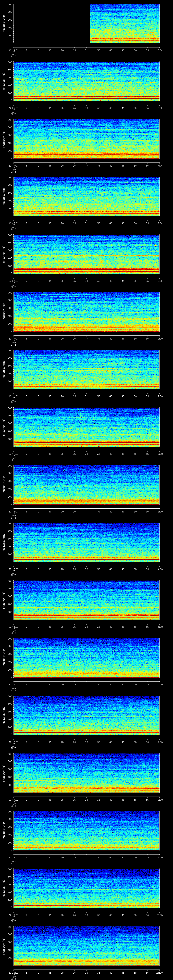Click the 22:13:00 start time label

[14, 569]
